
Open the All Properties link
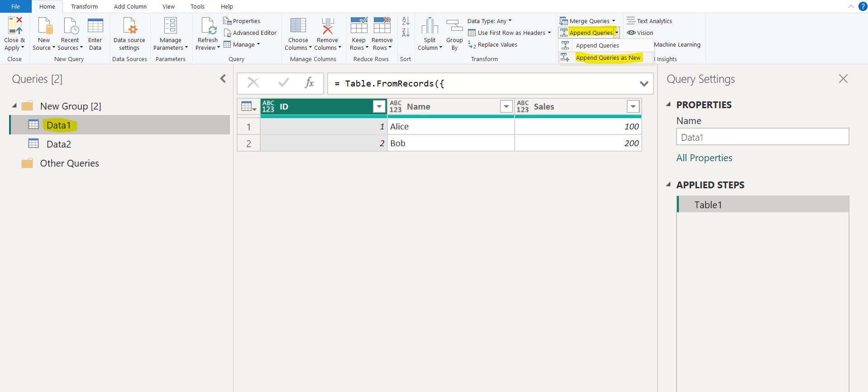[x=704, y=158]
